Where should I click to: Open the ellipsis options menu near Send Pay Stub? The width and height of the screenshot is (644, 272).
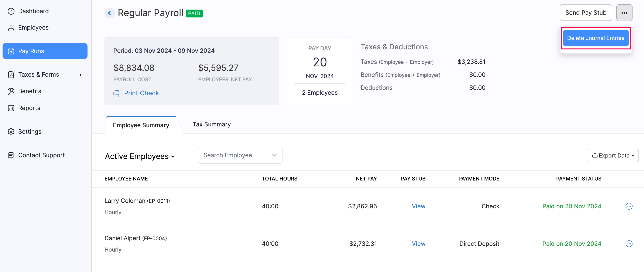click(x=624, y=13)
